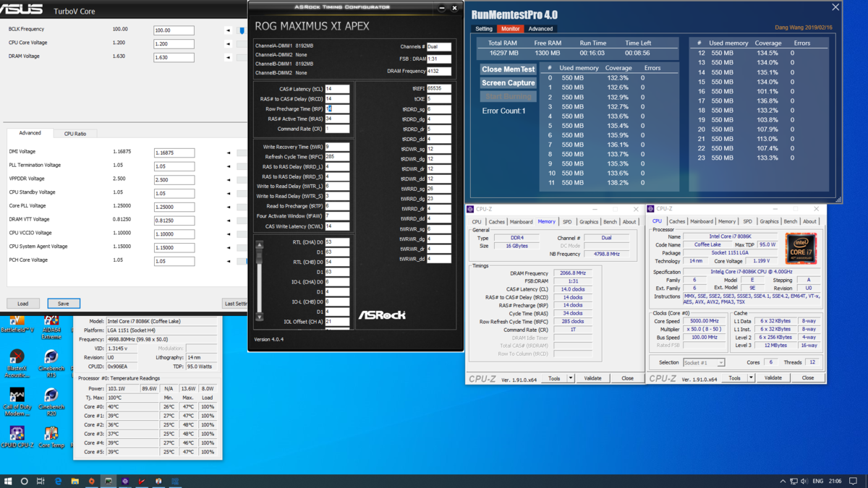This screenshot has width=868, height=488.
Task: Click tREFI value field in ASRock
Action: (438, 89)
